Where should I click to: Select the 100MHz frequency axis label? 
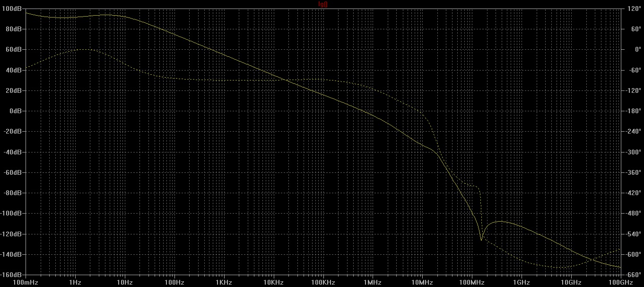pos(472,282)
